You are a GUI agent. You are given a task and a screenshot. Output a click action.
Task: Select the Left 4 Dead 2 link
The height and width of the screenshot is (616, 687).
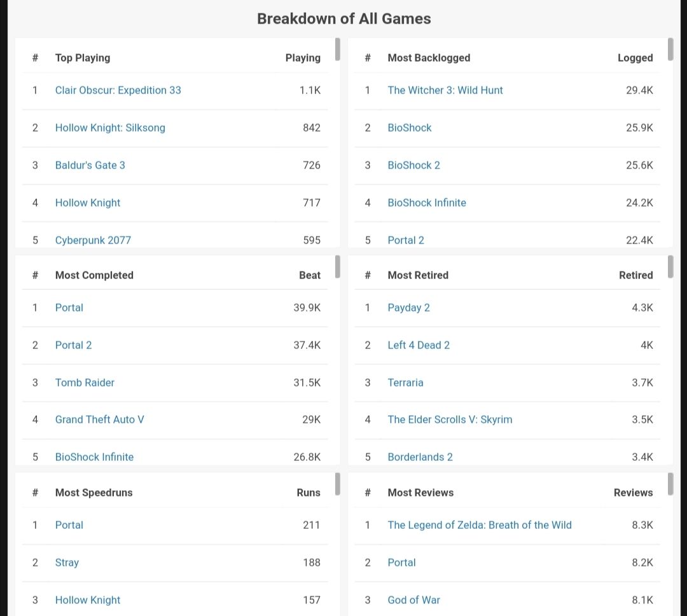[419, 345]
